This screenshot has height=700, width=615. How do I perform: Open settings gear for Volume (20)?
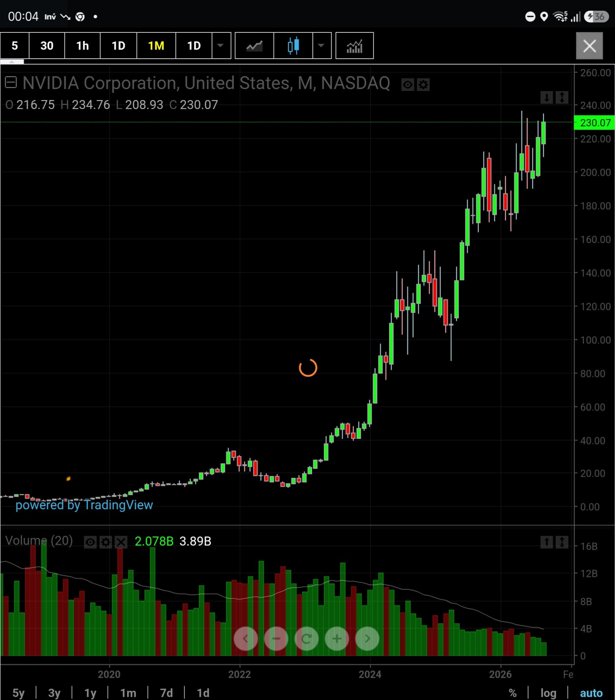point(106,542)
